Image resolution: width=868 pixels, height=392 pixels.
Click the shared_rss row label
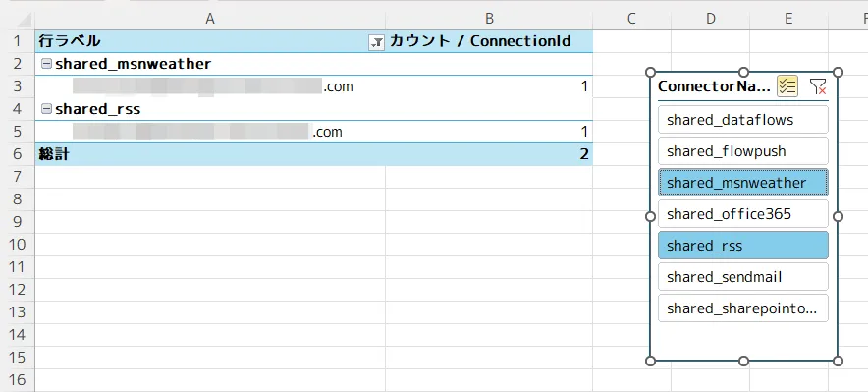coord(97,110)
